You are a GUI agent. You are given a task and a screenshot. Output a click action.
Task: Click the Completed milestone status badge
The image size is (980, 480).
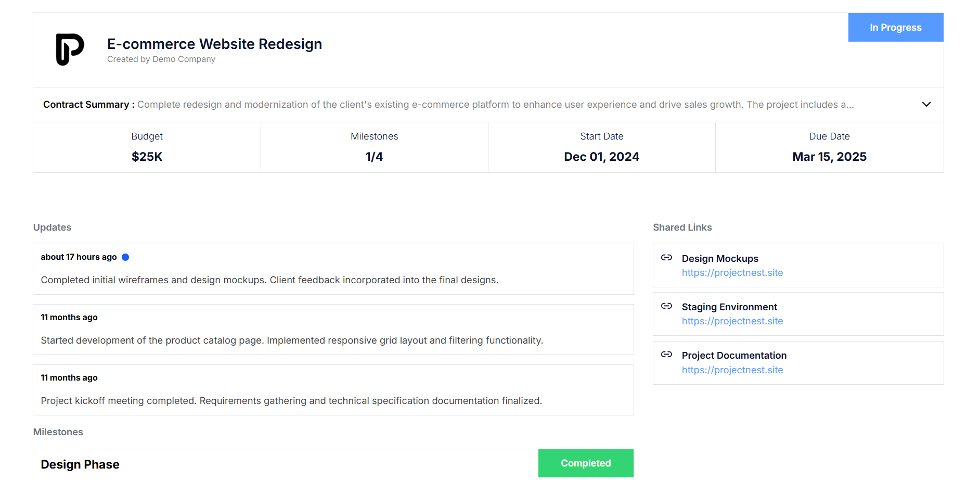coord(586,463)
